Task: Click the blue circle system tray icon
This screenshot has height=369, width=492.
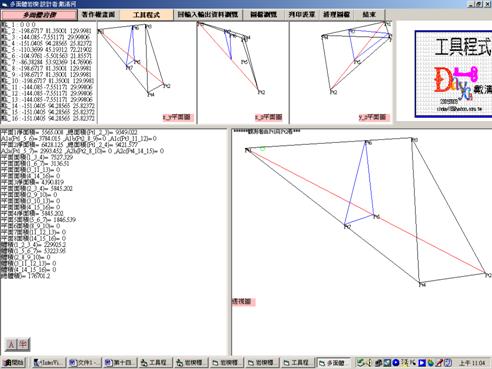Action: (x=396, y=362)
